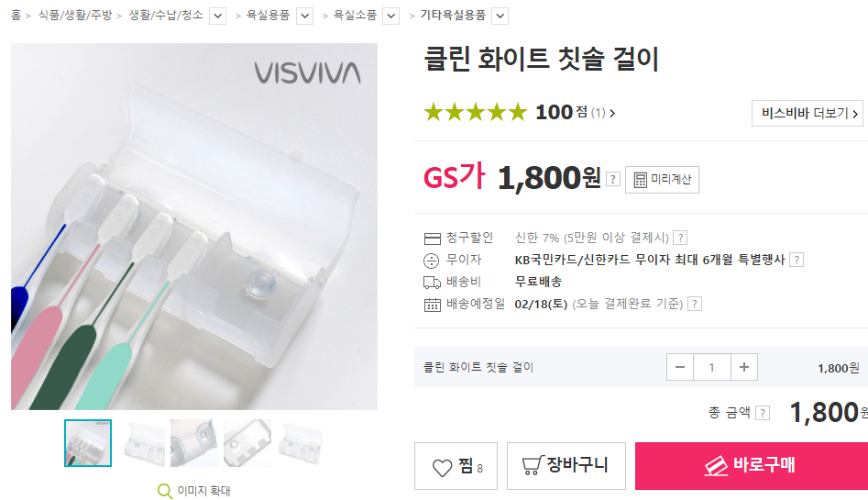
Task: Click help icon beside 청구할인 신한 7%
Action: (680, 238)
